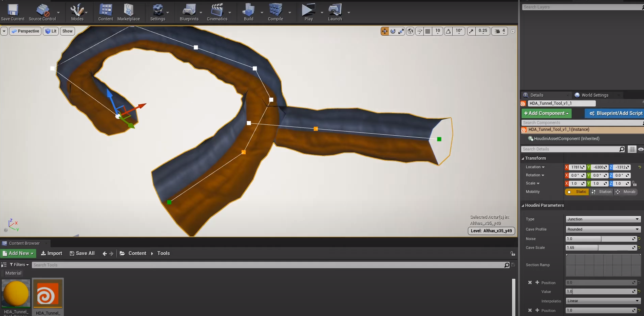The height and width of the screenshot is (316, 644).
Task: Open the Perspective viewport menu
Action: tap(25, 31)
